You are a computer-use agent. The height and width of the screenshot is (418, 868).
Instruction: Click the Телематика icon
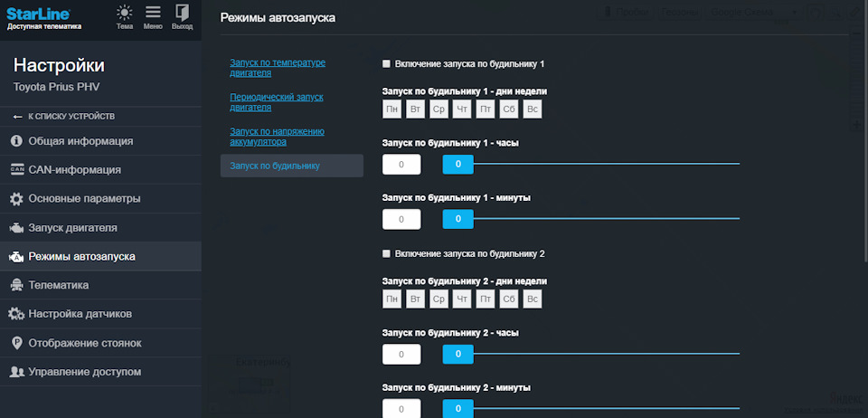click(17, 285)
